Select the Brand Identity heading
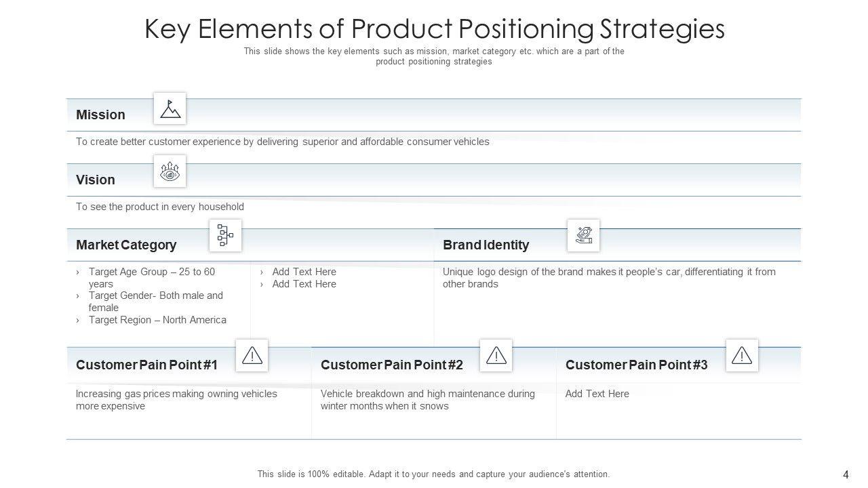Image resolution: width=868 pixels, height=488 pixels. (x=486, y=245)
